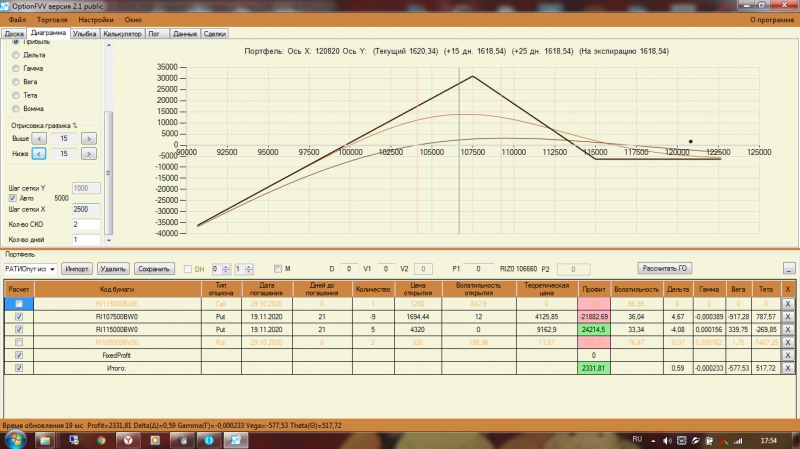The width and height of the screenshot is (800, 449).
Task: Click the Рассчитать ГО button
Action: coord(664,268)
